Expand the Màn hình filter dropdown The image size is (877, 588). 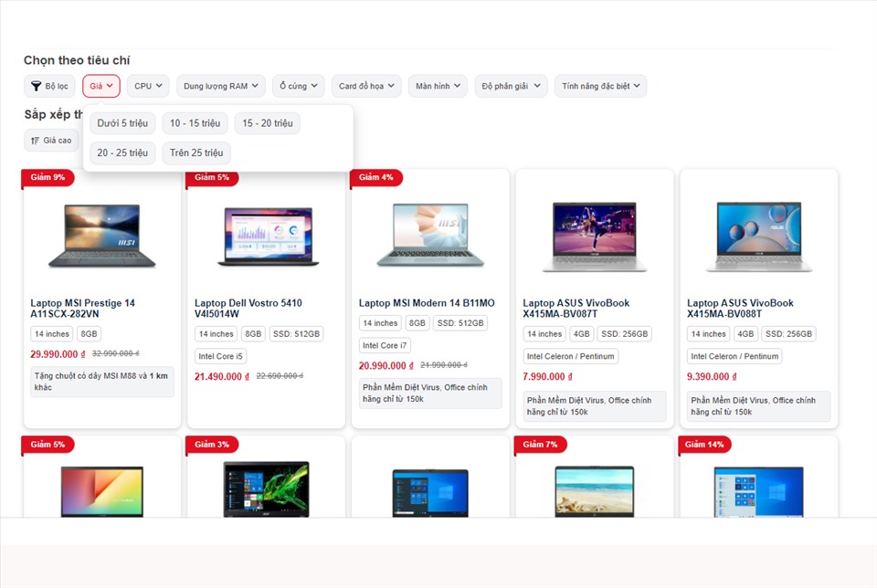coord(438,87)
